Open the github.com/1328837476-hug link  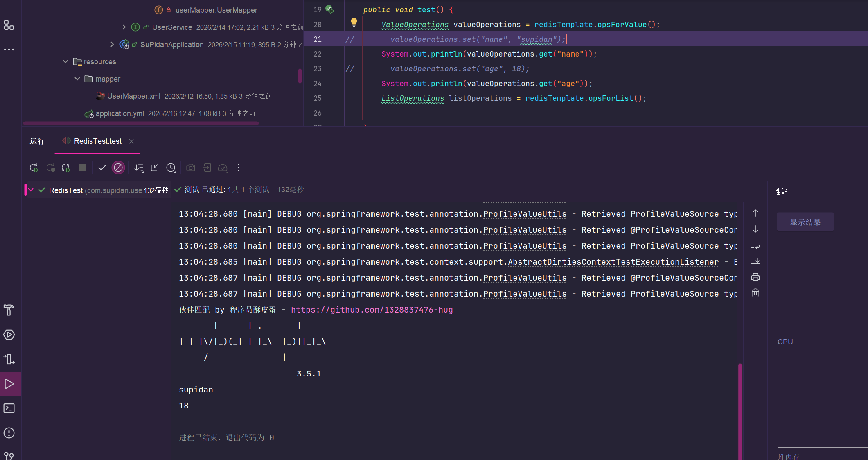tap(372, 310)
